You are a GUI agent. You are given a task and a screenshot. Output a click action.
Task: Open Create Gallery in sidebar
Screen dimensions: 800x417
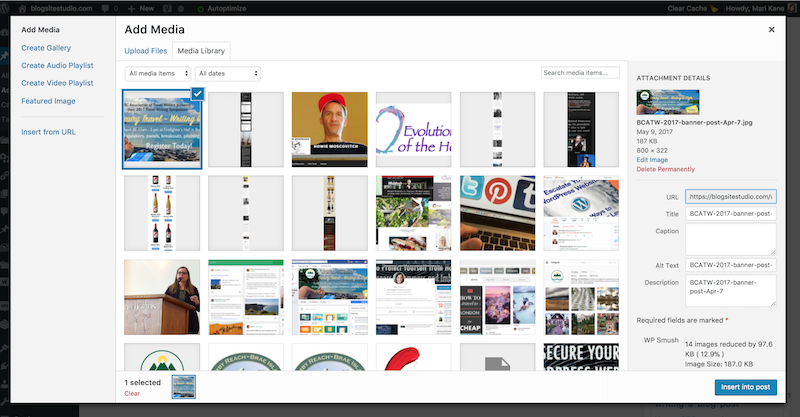pyautogui.click(x=46, y=48)
